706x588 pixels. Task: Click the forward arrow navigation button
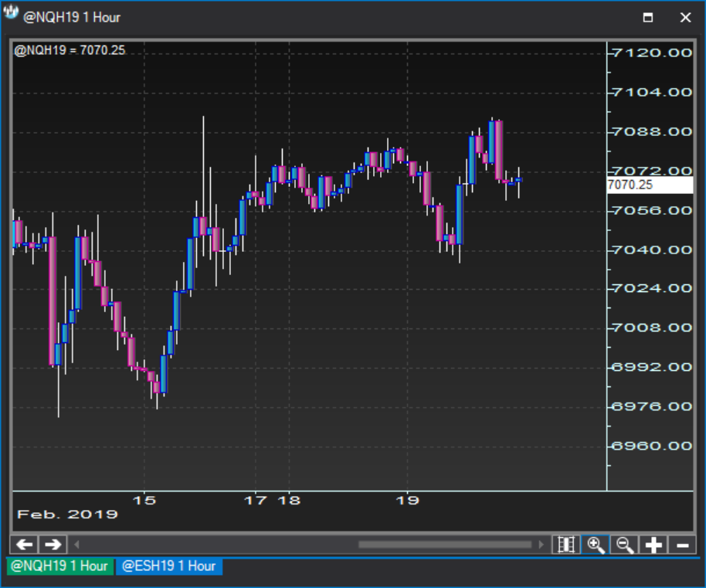53,545
